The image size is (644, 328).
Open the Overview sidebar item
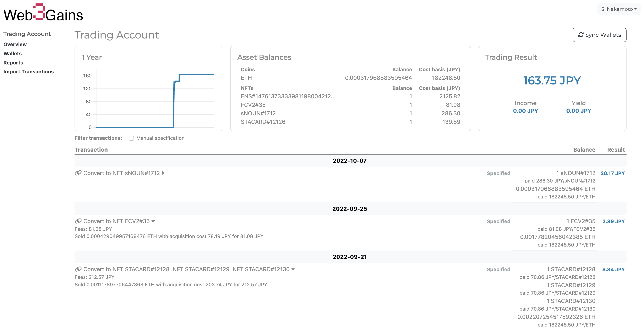coord(15,44)
